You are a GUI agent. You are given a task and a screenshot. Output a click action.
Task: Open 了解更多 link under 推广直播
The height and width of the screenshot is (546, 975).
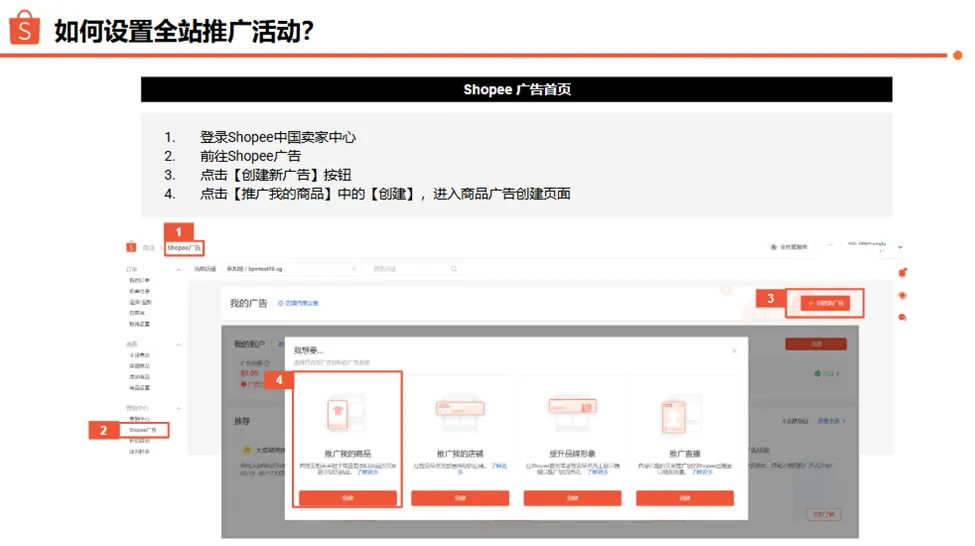tap(702, 472)
